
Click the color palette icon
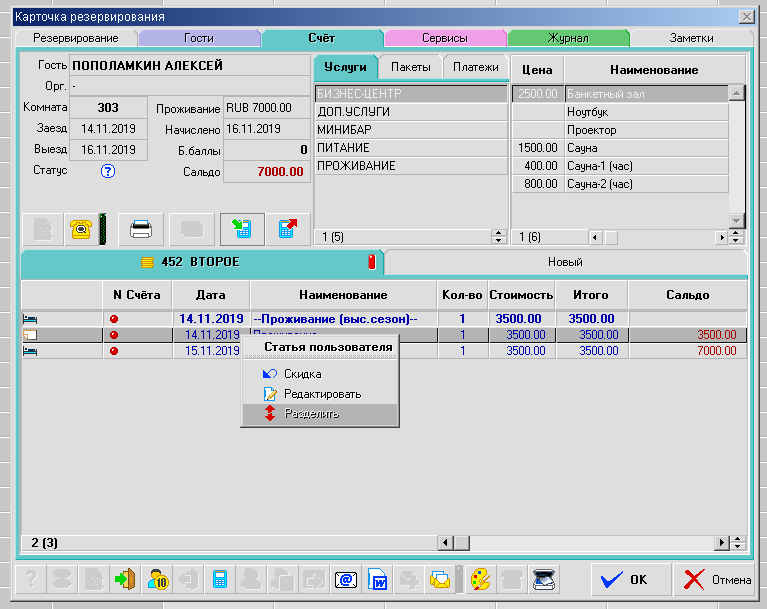(481, 579)
